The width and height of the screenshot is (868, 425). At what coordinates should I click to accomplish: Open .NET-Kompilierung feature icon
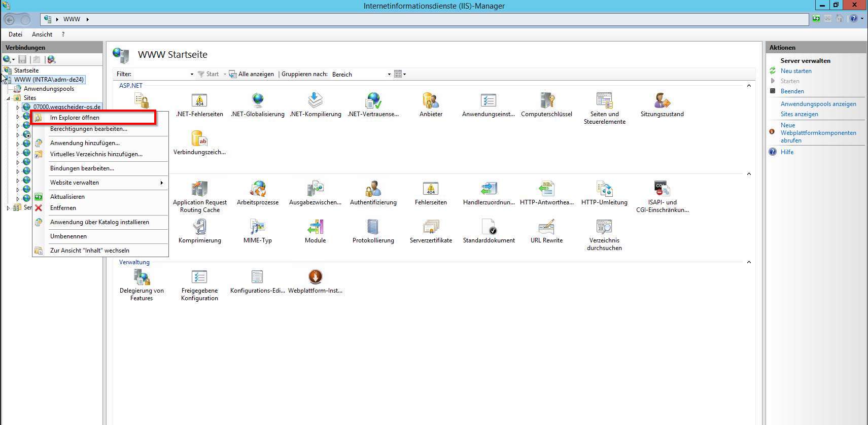tap(315, 105)
